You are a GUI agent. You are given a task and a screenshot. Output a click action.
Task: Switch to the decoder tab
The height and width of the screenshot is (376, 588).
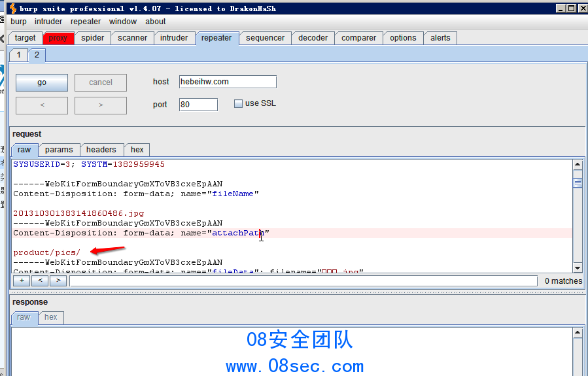tap(313, 38)
